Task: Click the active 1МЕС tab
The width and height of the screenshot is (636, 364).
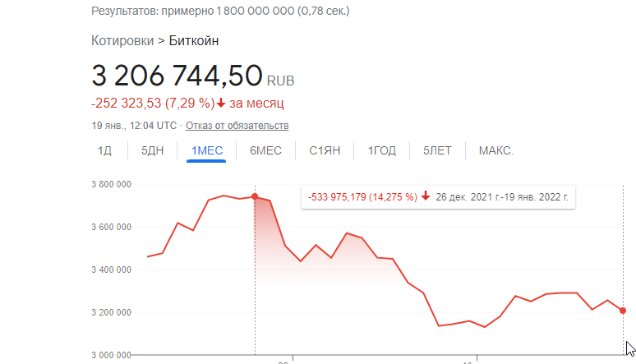Action: coord(205,150)
